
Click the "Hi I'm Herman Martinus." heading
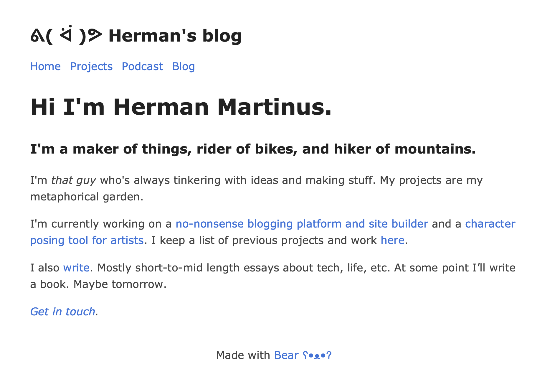(x=181, y=107)
